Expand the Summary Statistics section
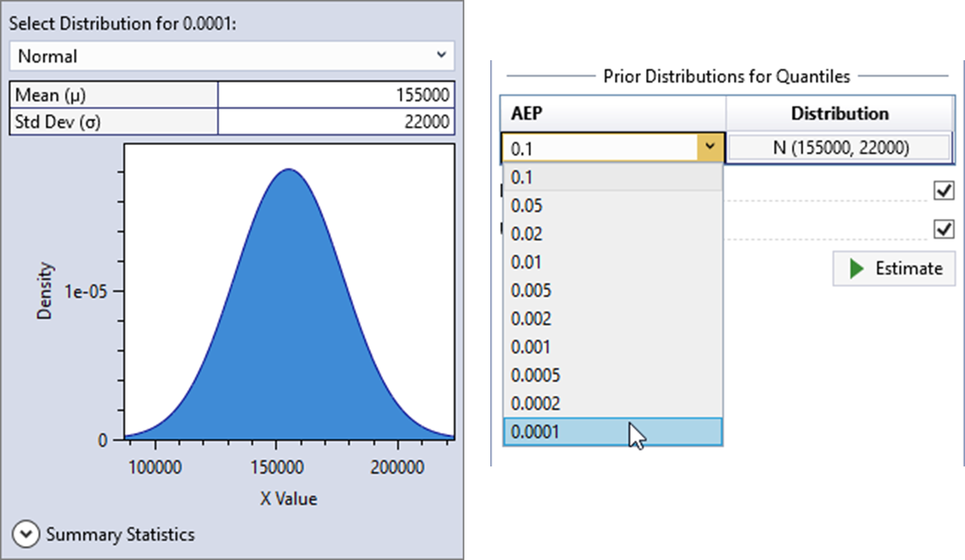 pyautogui.click(x=121, y=535)
